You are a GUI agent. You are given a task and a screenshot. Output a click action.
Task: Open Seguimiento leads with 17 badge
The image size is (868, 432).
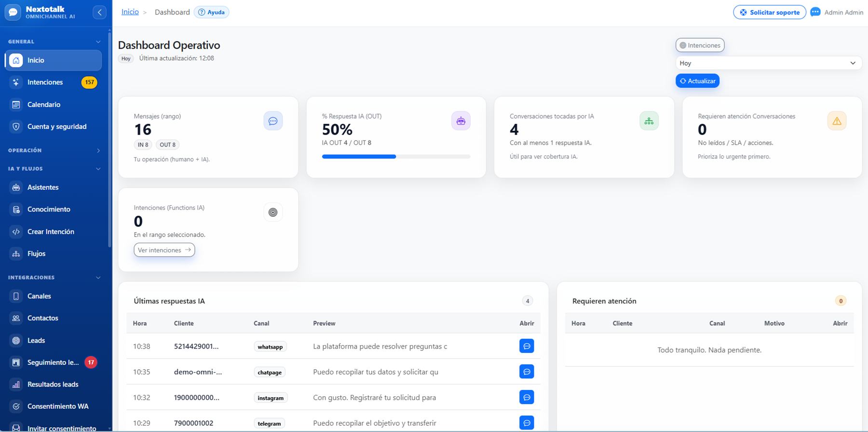[54, 362]
